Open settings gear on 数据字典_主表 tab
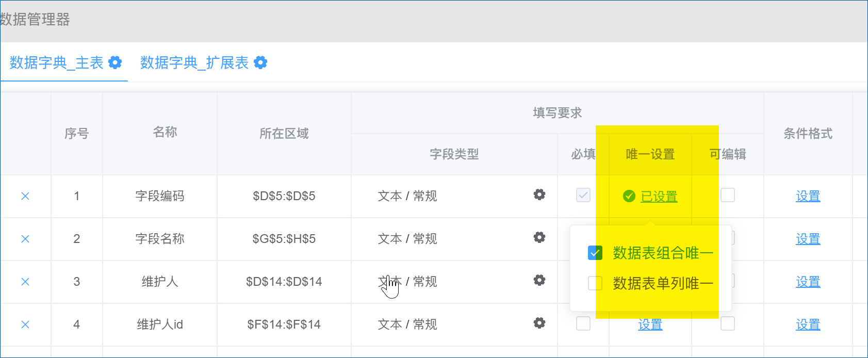This screenshot has height=358, width=868. click(x=116, y=62)
